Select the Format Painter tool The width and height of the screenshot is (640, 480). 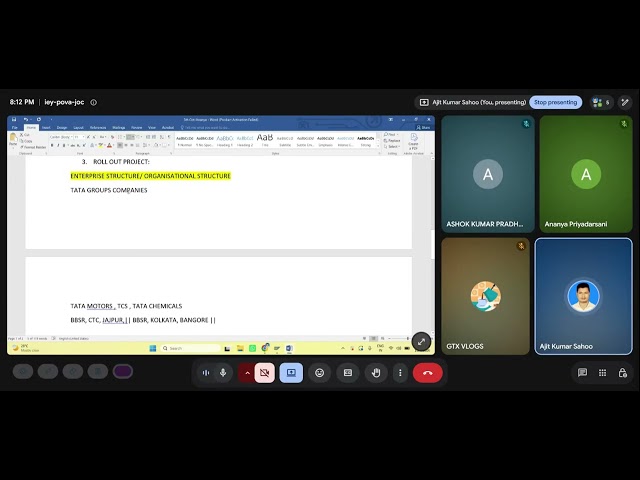pos(33,147)
